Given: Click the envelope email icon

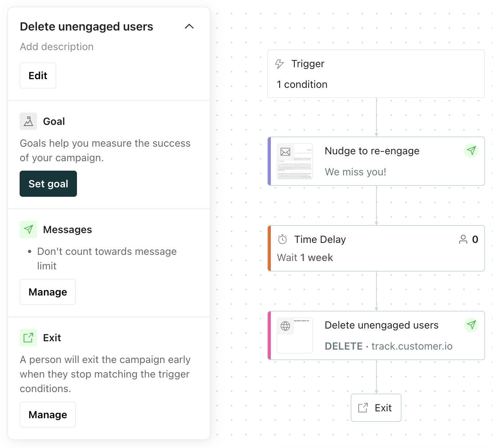Looking at the screenshot, I should [285, 152].
